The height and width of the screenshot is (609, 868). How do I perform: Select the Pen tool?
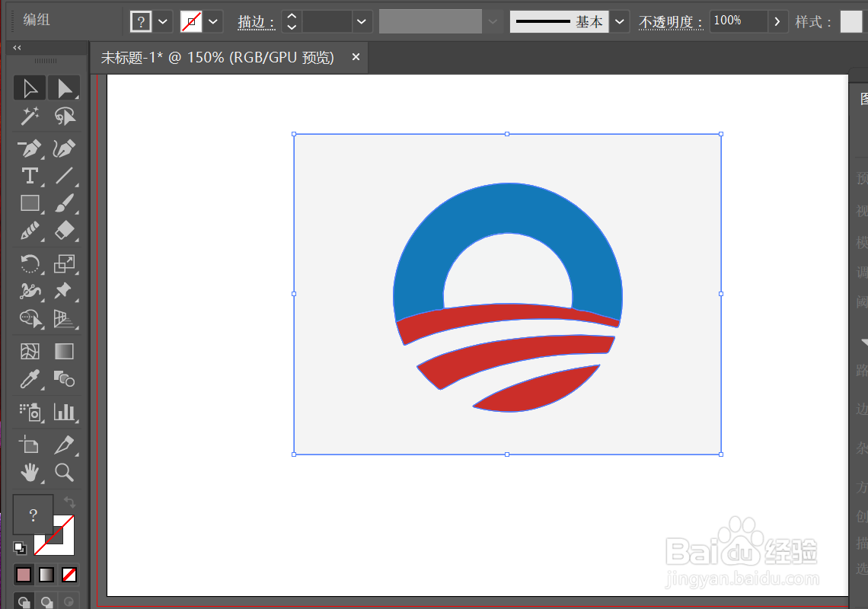[x=30, y=148]
